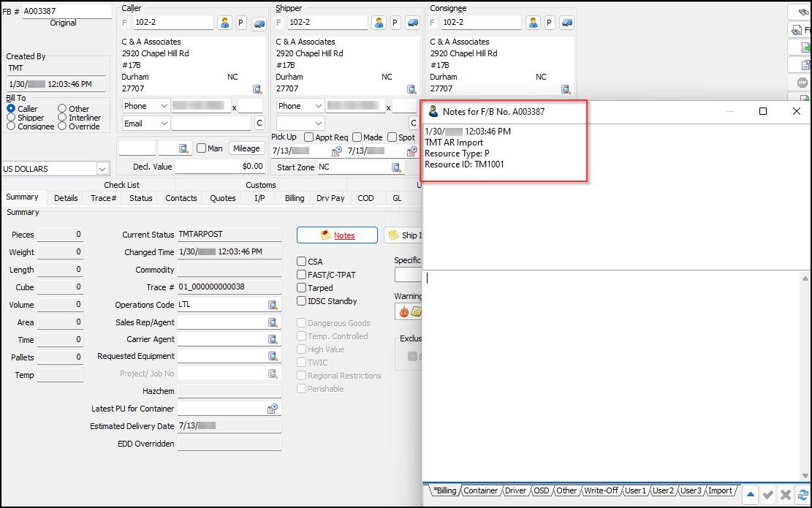Viewport: 812px width, 508px height.
Task: Click the Notes button
Action: coord(337,235)
